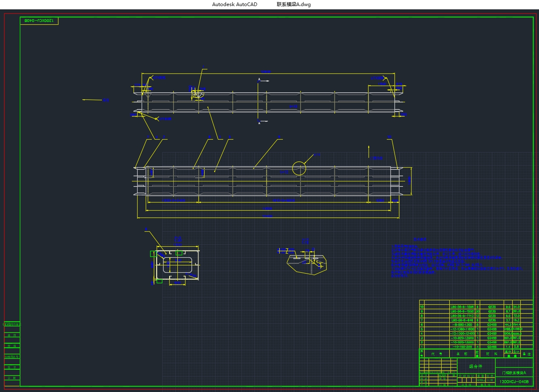Click the rotated drawing number label at top-left
Screen dimensions: 539x392
click(39, 20)
